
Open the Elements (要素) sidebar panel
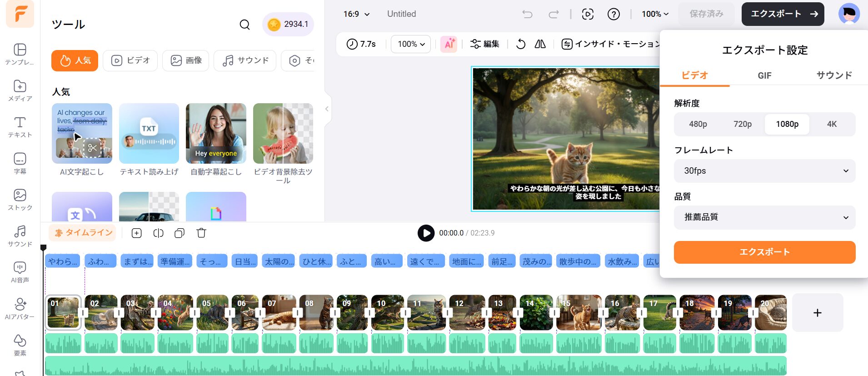click(x=20, y=345)
